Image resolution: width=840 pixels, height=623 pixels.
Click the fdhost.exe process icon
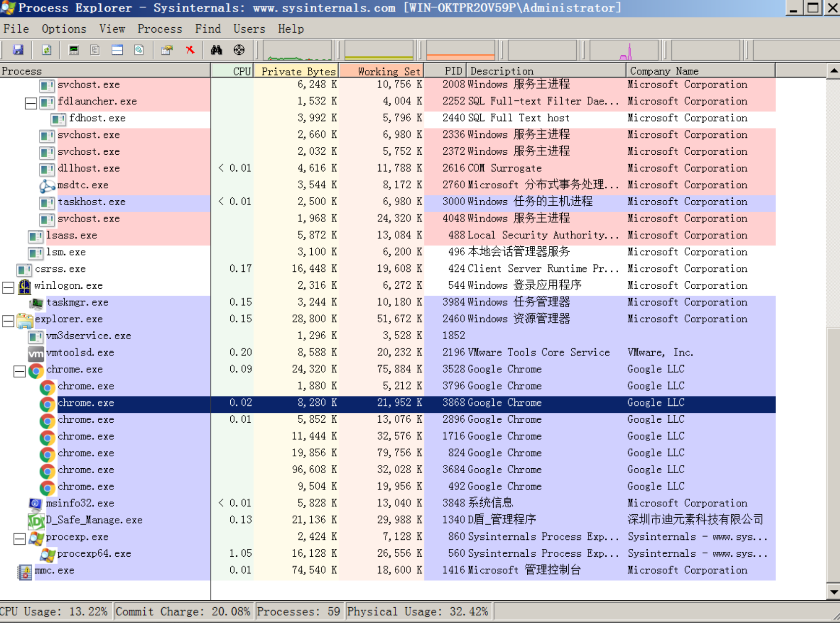tap(58, 119)
